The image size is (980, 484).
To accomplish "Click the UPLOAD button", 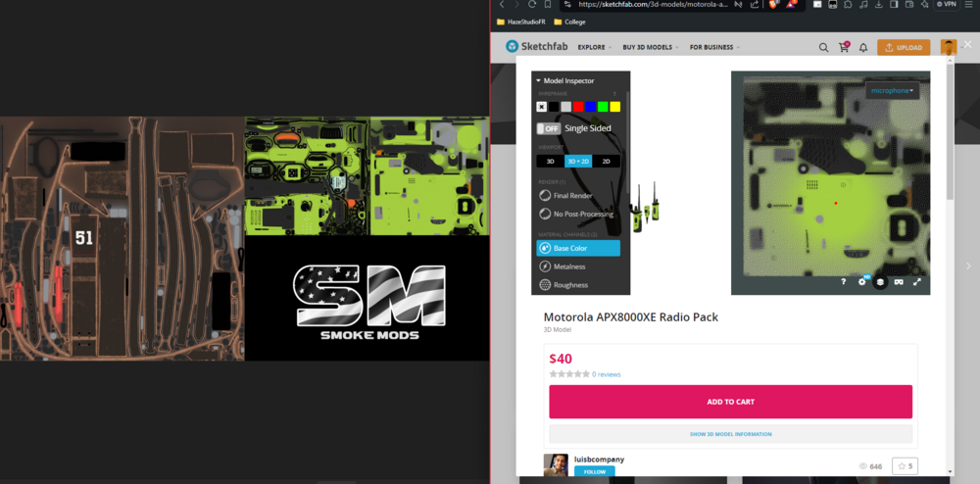I will [904, 47].
